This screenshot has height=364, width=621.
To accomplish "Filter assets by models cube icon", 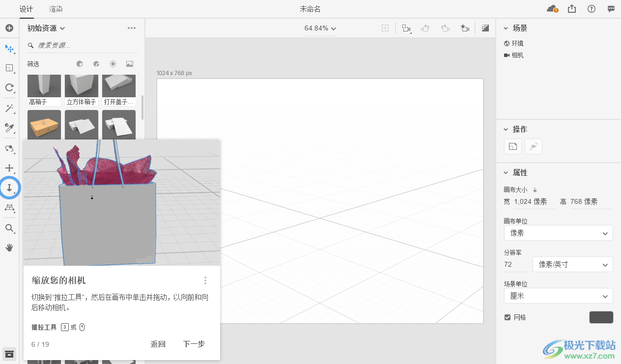I will (80, 64).
